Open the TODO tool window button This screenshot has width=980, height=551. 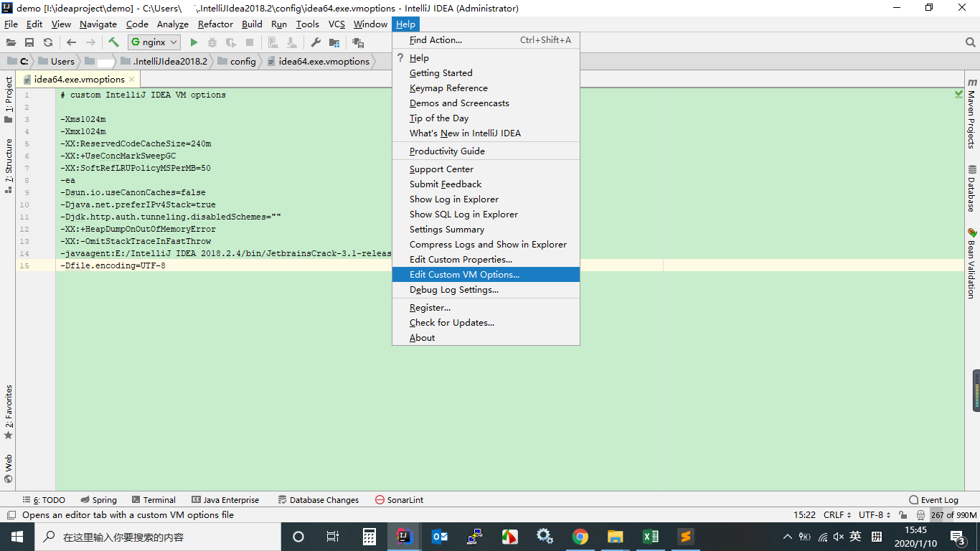pos(44,500)
